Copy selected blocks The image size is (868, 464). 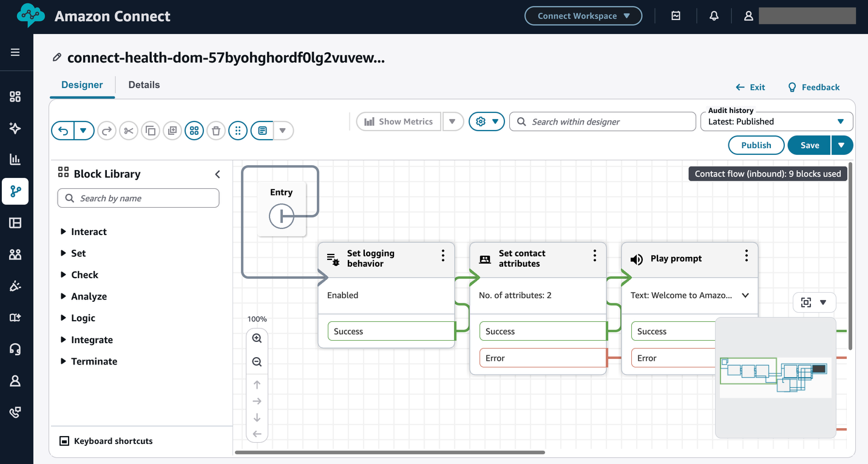(151, 131)
